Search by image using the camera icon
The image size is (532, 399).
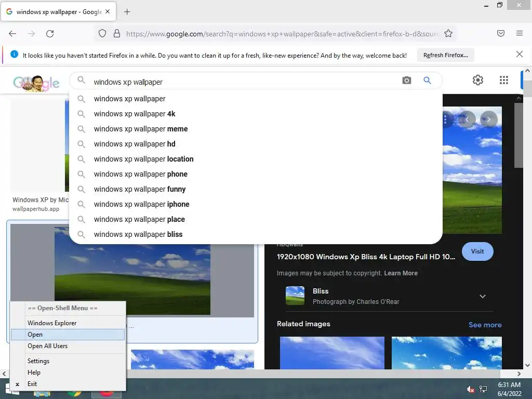coord(406,81)
